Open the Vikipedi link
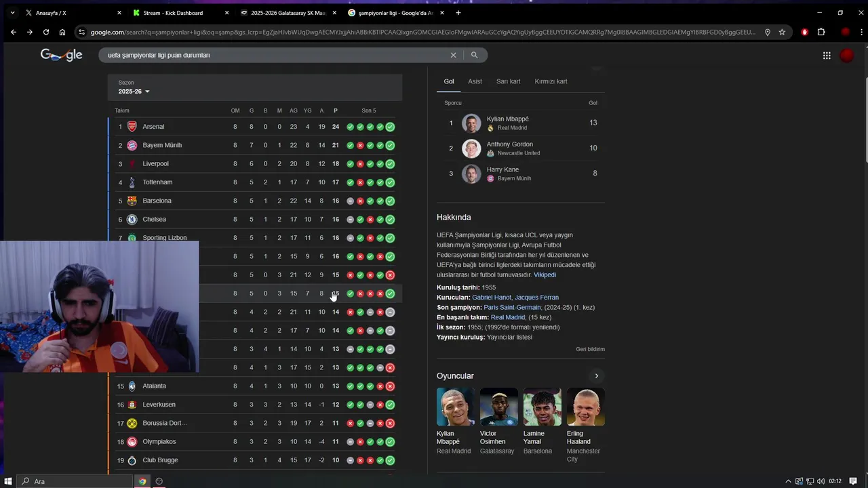Viewport: 868px width, 488px height. [x=545, y=275]
